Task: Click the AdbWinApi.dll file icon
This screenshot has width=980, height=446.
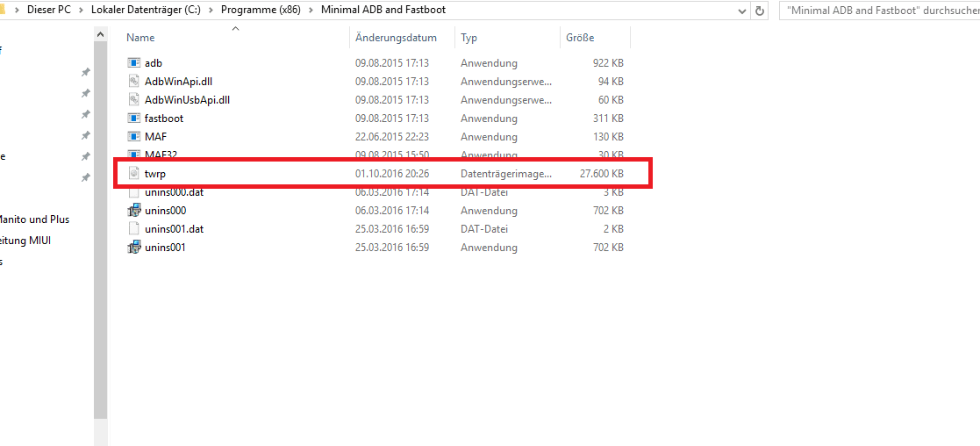Action: [x=133, y=82]
